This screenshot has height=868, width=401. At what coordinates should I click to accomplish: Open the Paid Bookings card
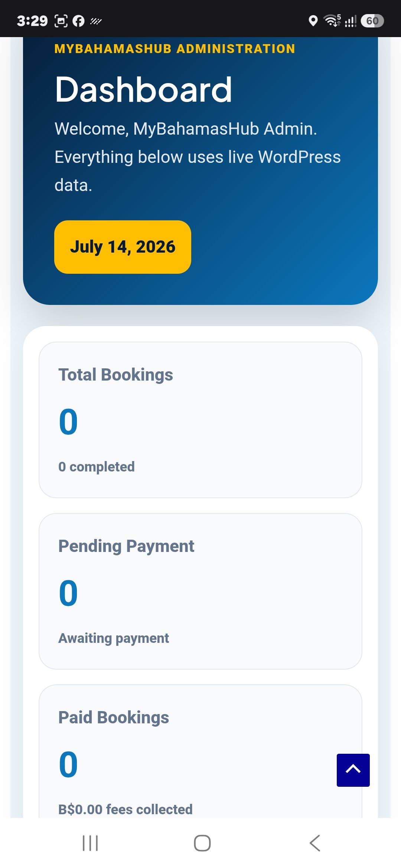200,752
